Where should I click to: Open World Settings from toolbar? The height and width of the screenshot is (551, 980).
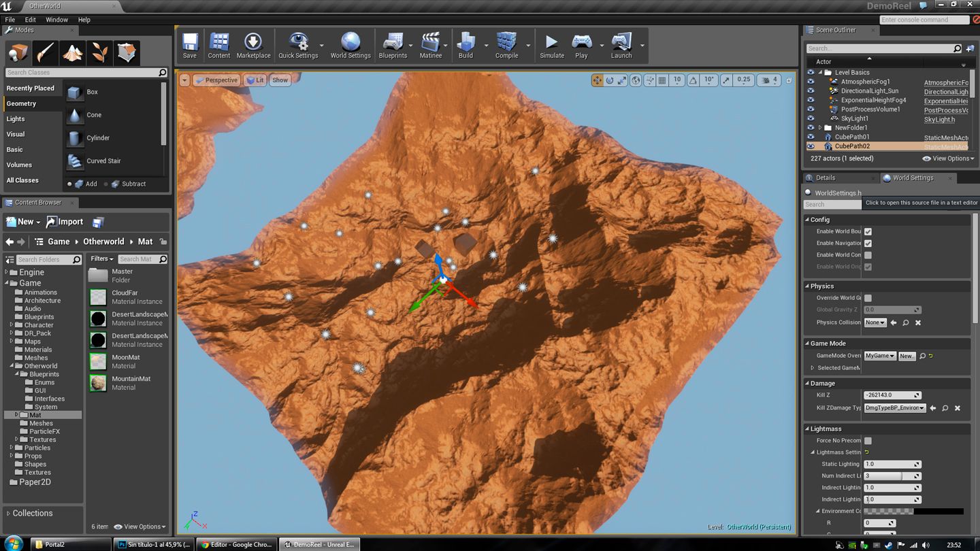tap(350, 46)
